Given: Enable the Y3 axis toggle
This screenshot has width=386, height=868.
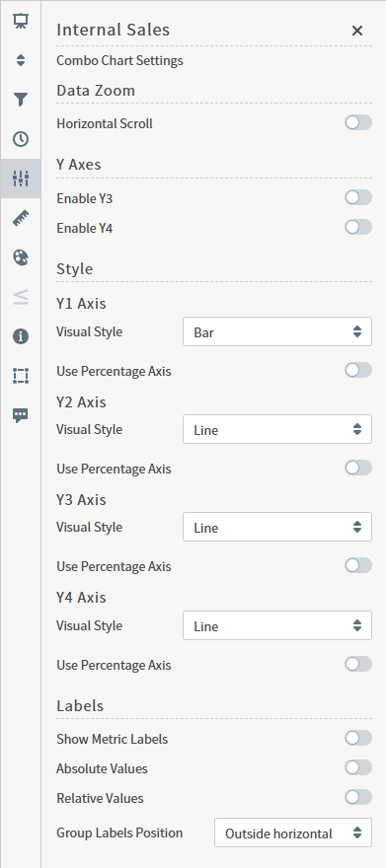Looking at the screenshot, I should click(x=358, y=197).
